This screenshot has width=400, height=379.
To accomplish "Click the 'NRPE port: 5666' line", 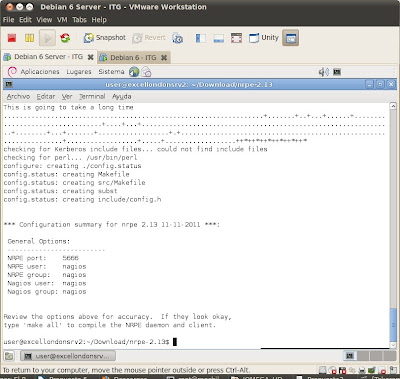I will click(43, 258).
